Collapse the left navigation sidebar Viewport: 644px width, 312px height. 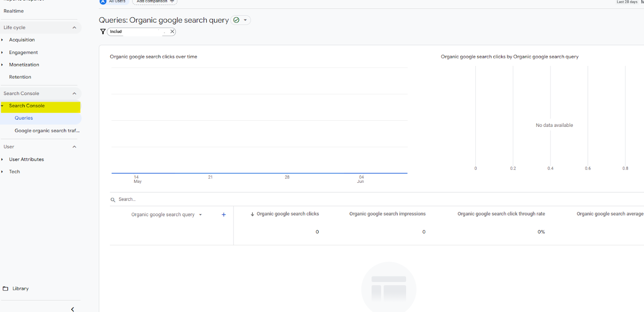tap(72, 309)
